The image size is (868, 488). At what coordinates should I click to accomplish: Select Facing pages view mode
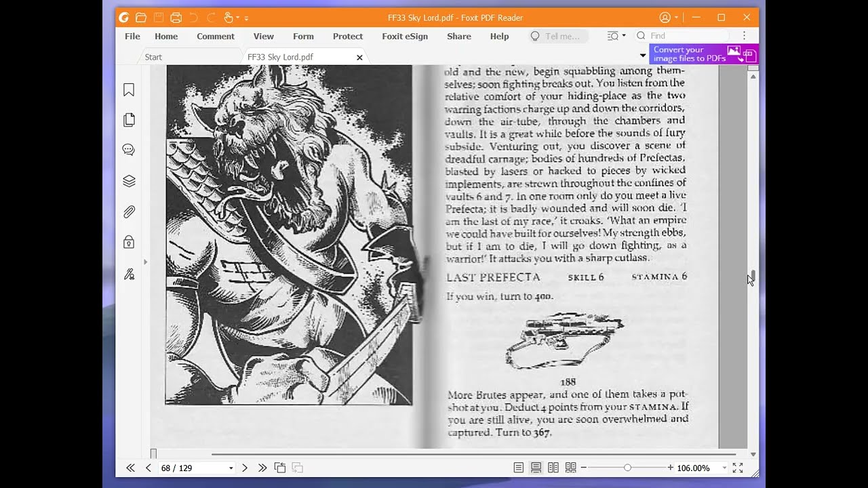pyautogui.click(x=553, y=468)
